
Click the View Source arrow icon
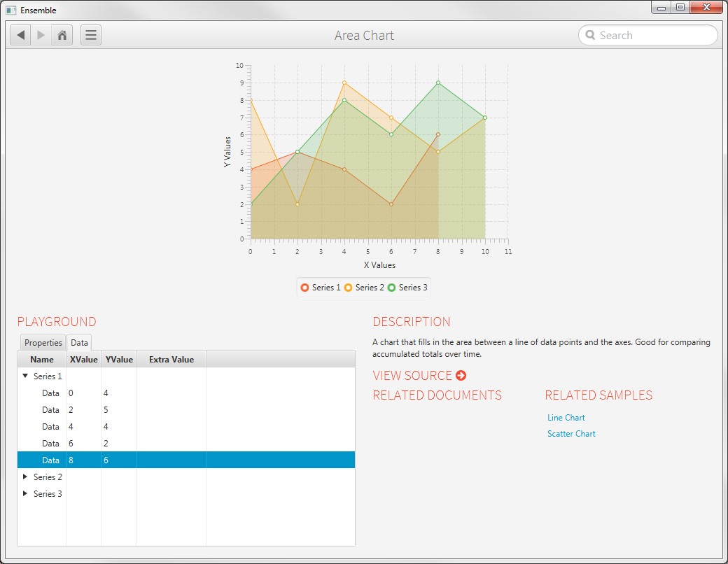coord(461,376)
